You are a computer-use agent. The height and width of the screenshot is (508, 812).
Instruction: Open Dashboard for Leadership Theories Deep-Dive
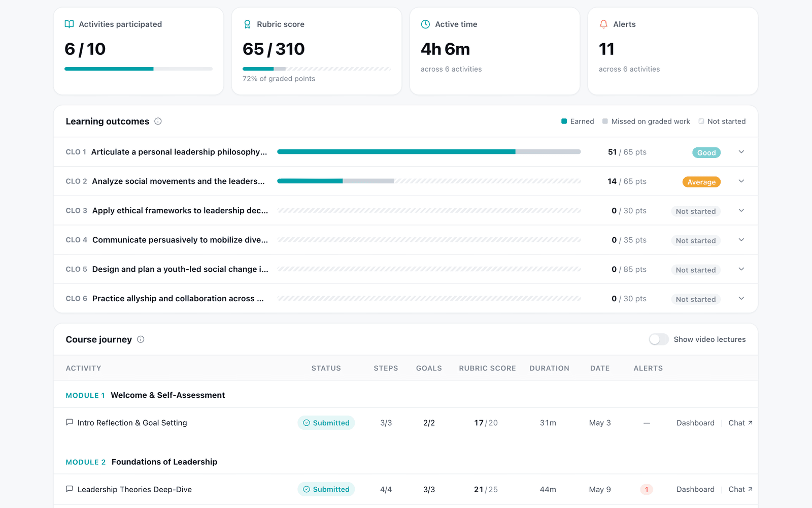click(695, 489)
